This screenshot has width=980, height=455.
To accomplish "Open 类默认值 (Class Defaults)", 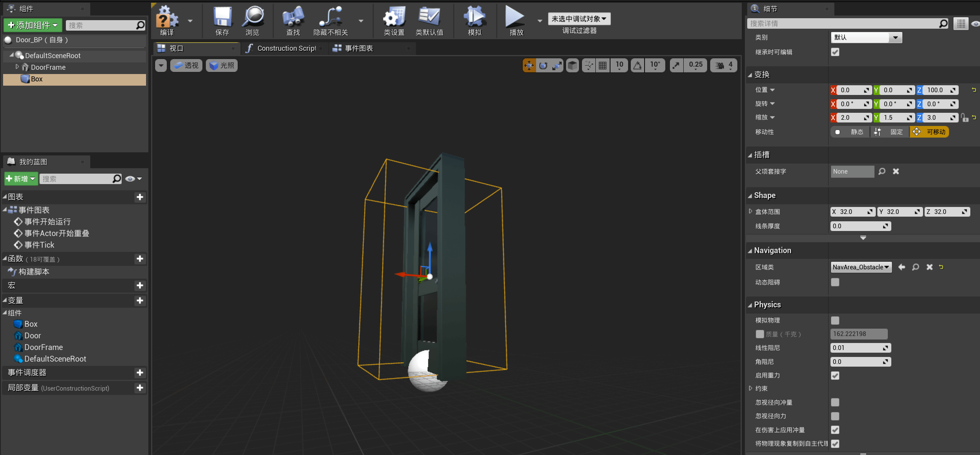I will 429,21.
